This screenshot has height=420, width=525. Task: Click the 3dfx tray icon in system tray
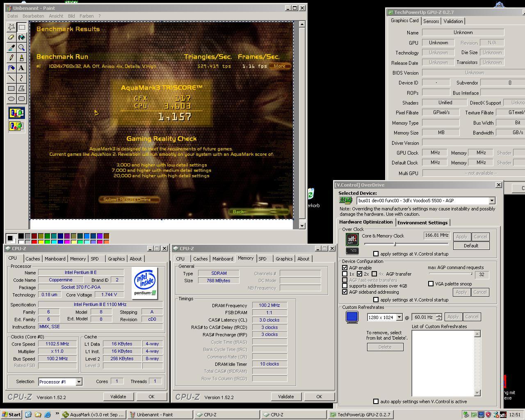pyautogui.click(x=502, y=415)
